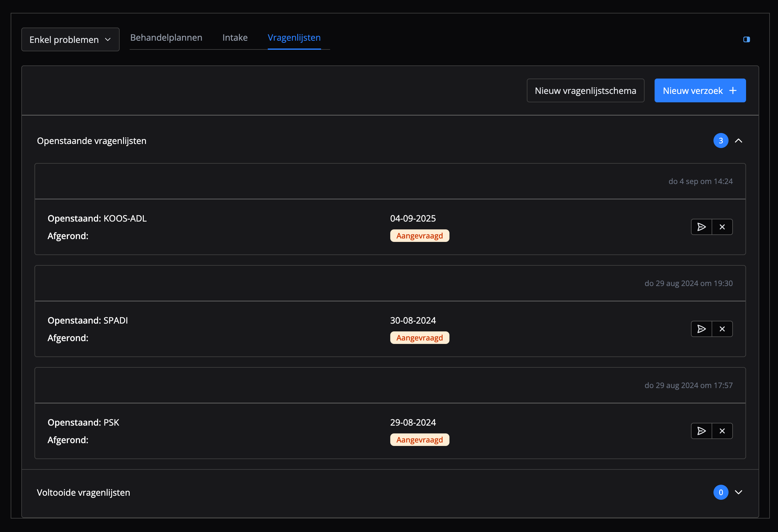Select the Vragenlijsten tab
The height and width of the screenshot is (532, 778).
(x=294, y=38)
